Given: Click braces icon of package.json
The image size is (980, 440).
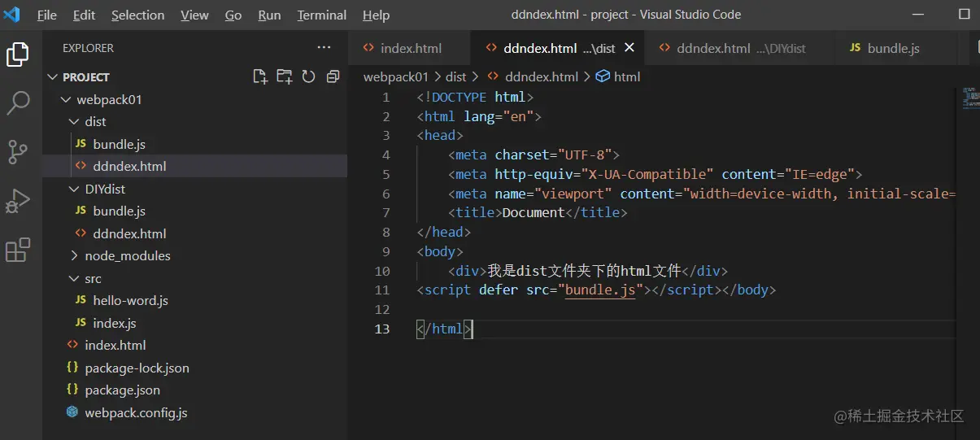Looking at the screenshot, I should 72,390.
